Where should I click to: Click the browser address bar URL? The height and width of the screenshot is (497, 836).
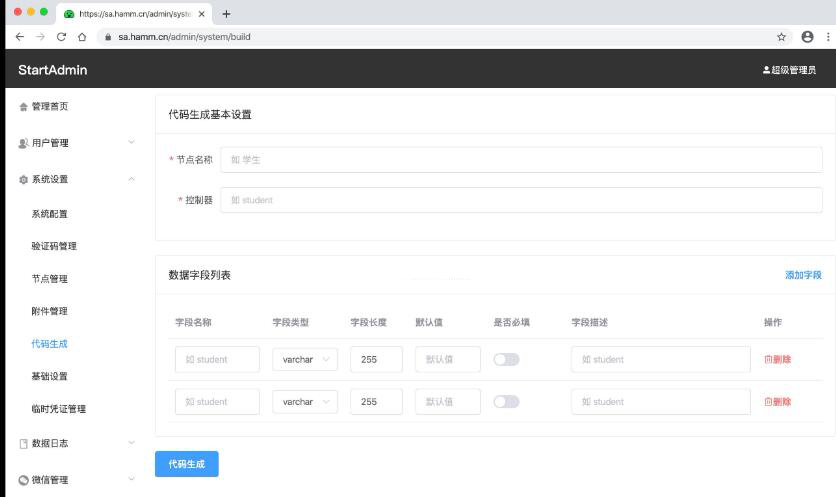pyautogui.click(x=184, y=37)
